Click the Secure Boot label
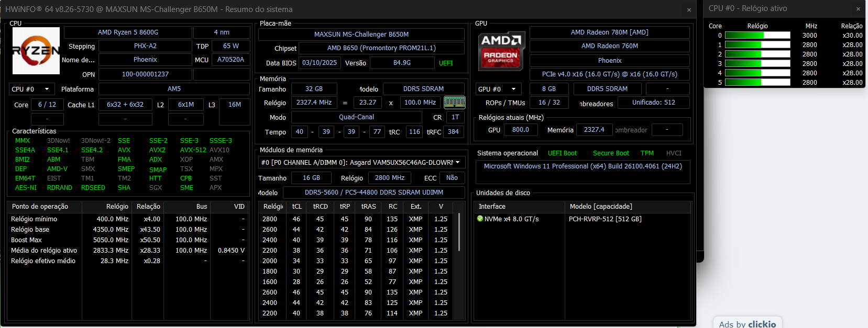868x328 pixels. pyautogui.click(x=611, y=153)
